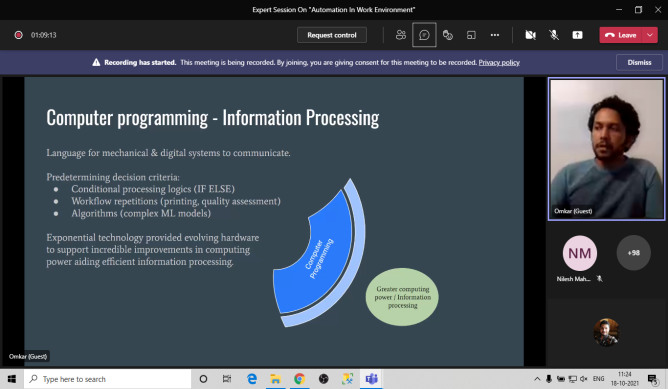Toggle the system volume icon in tray
This screenshot has width=668, height=389.
tap(584, 379)
